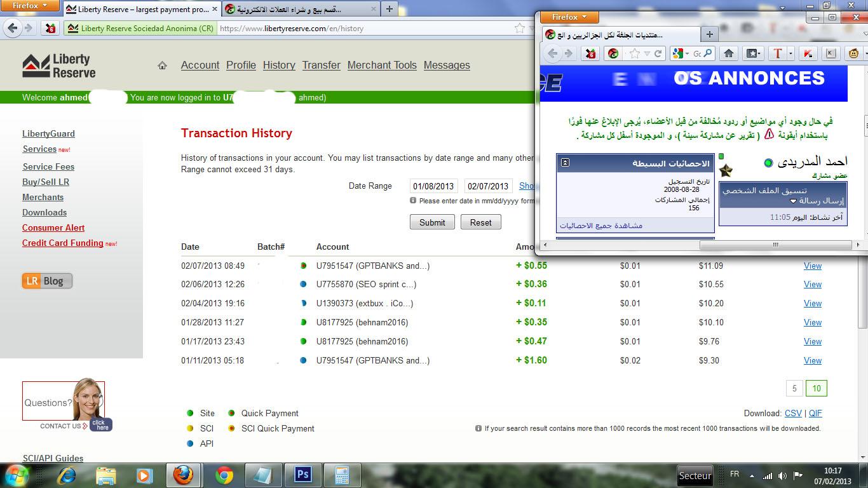This screenshot has width=868, height=488.
Task: Open new tab in Liberty Reserve window
Action: point(390,9)
